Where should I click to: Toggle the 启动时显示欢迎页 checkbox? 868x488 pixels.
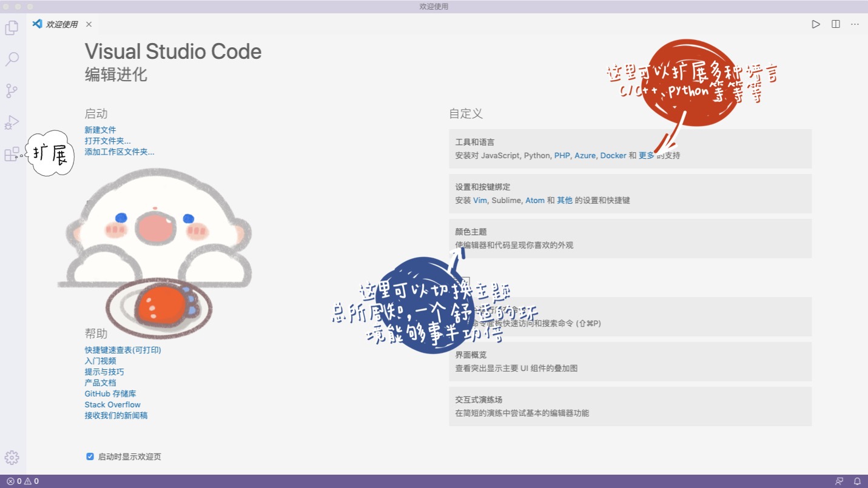coord(90,456)
